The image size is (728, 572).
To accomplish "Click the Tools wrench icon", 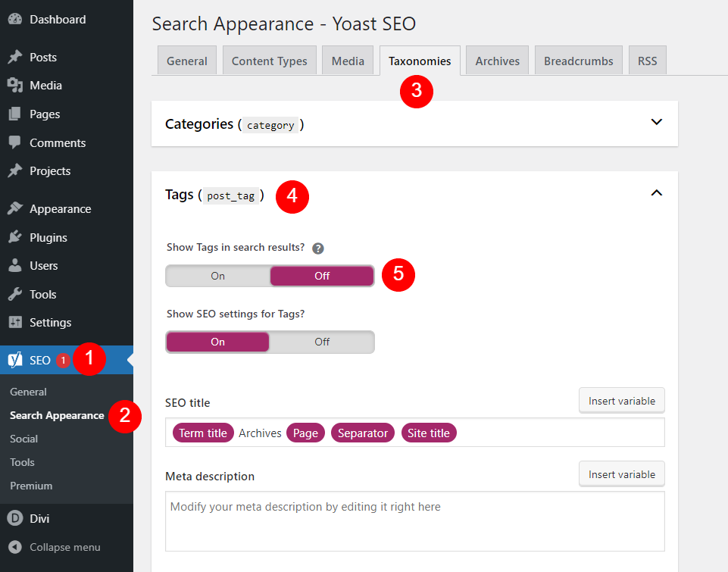I will (x=15, y=294).
